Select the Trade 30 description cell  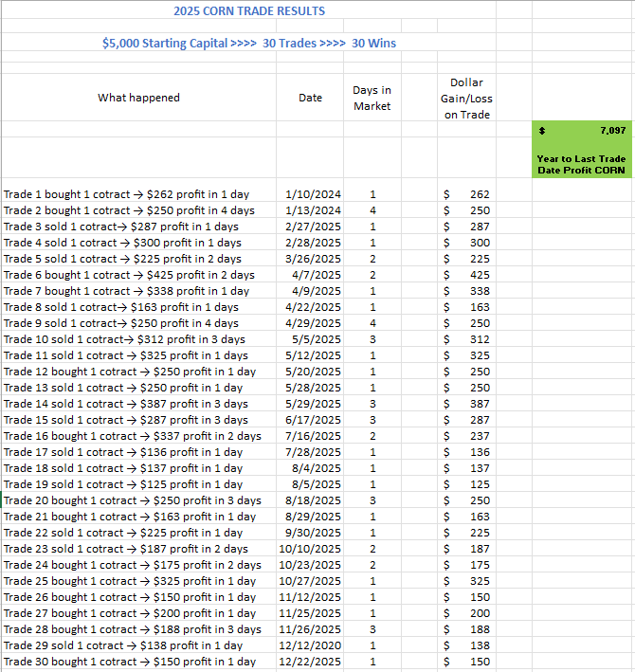(x=130, y=662)
